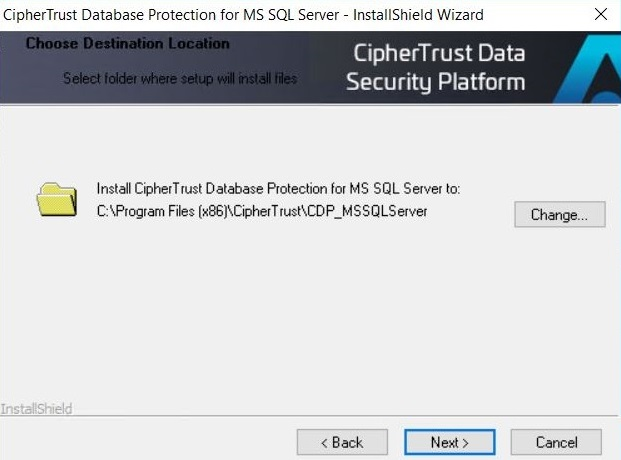Close the InstallShield Wizard window
This screenshot has width=621, height=460.
pos(601,15)
